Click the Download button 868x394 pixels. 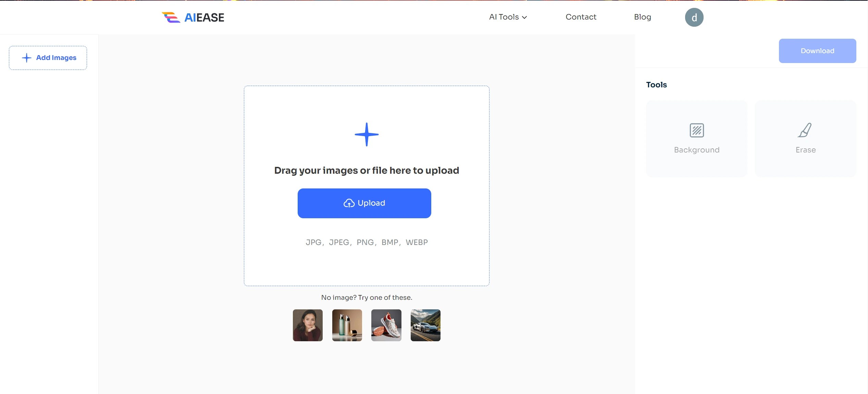coord(817,51)
